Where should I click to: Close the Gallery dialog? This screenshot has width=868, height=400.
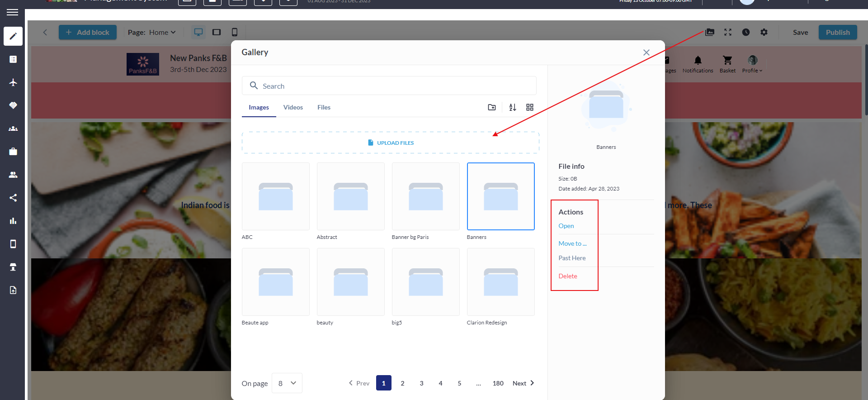click(x=646, y=52)
